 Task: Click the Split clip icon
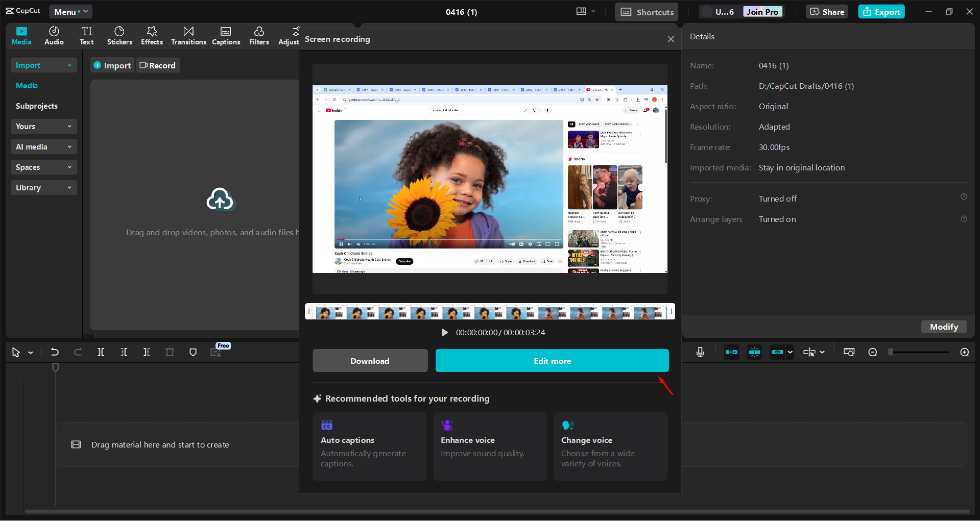point(101,352)
